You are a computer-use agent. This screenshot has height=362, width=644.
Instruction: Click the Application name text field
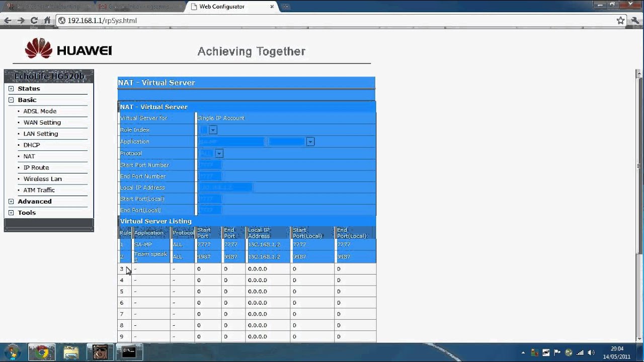coord(231,142)
